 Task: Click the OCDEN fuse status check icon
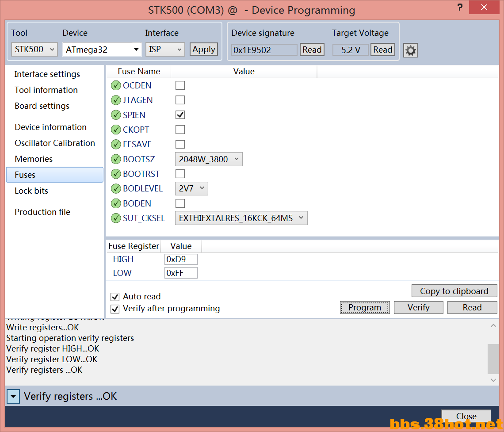coord(116,85)
